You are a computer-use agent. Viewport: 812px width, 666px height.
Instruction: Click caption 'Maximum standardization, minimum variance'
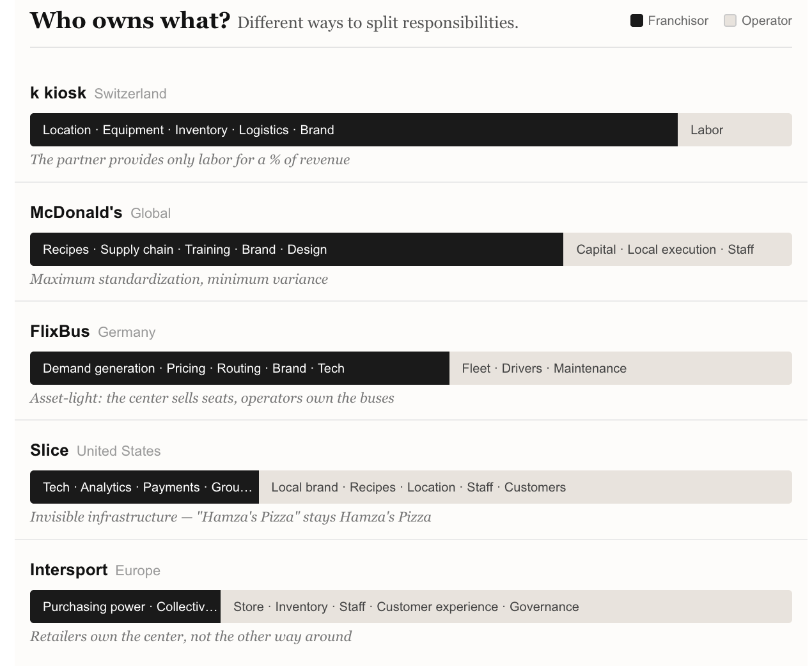(179, 279)
